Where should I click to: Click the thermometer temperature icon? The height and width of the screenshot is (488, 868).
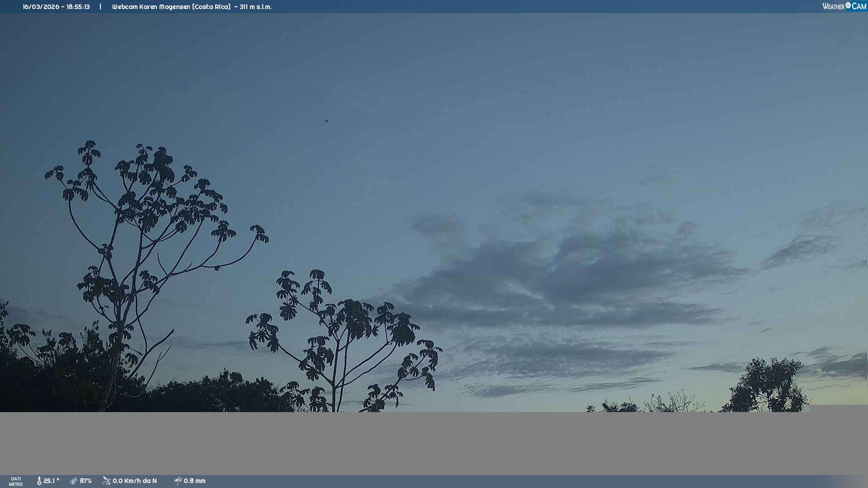[39, 481]
